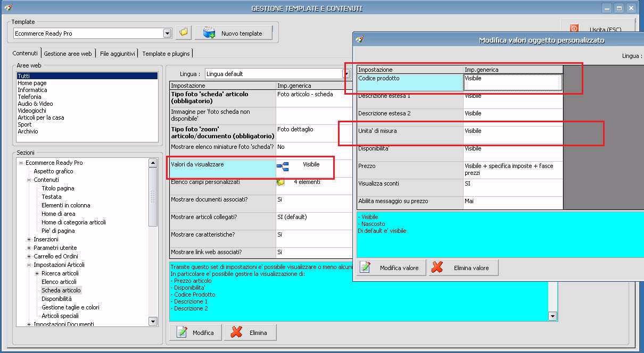Image resolution: width=644 pixels, height=353 pixels.
Task: Click app icon in Modifica valori dialog title
Action: click(360, 40)
